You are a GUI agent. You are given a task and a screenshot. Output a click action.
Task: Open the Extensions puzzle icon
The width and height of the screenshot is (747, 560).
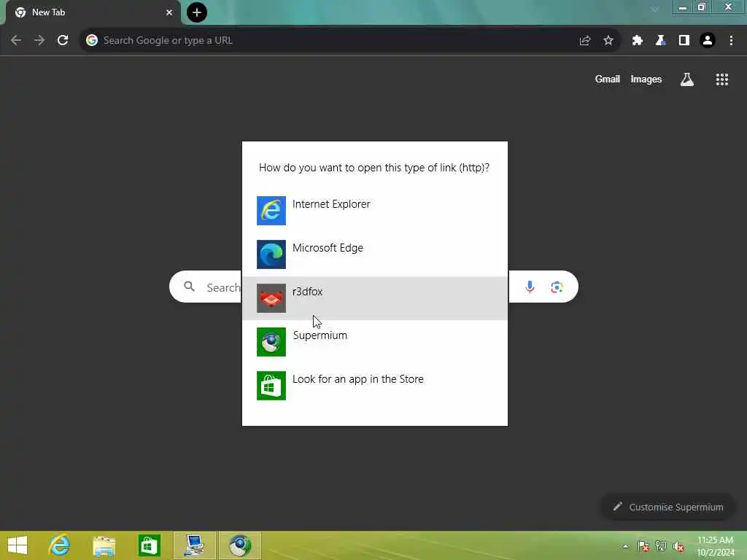(x=638, y=41)
